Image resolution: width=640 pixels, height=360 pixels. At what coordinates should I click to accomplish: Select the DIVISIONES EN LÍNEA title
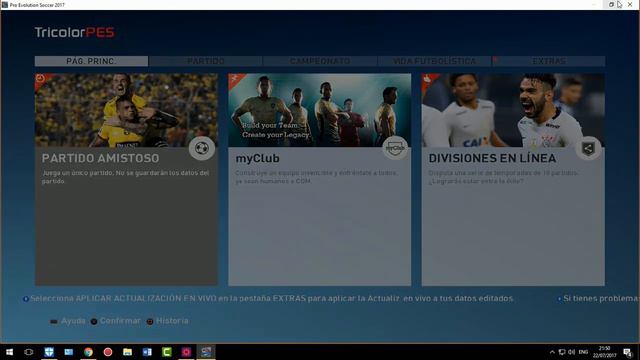(492, 158)
